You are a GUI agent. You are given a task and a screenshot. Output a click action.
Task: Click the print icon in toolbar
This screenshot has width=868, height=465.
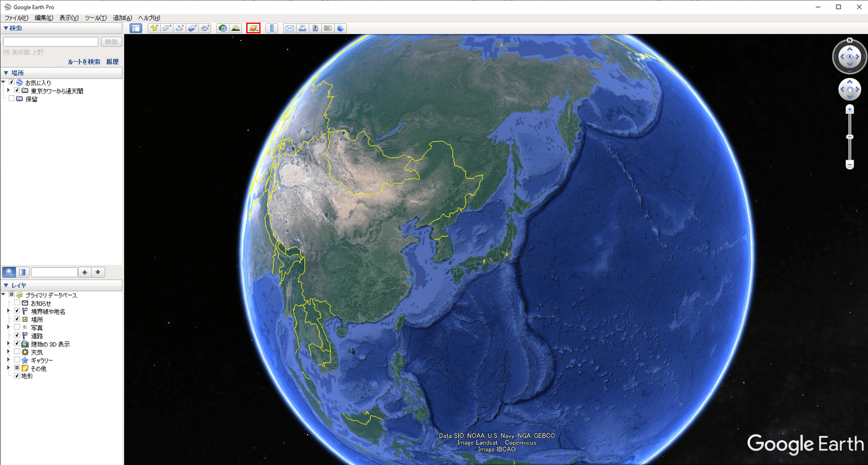302,27
